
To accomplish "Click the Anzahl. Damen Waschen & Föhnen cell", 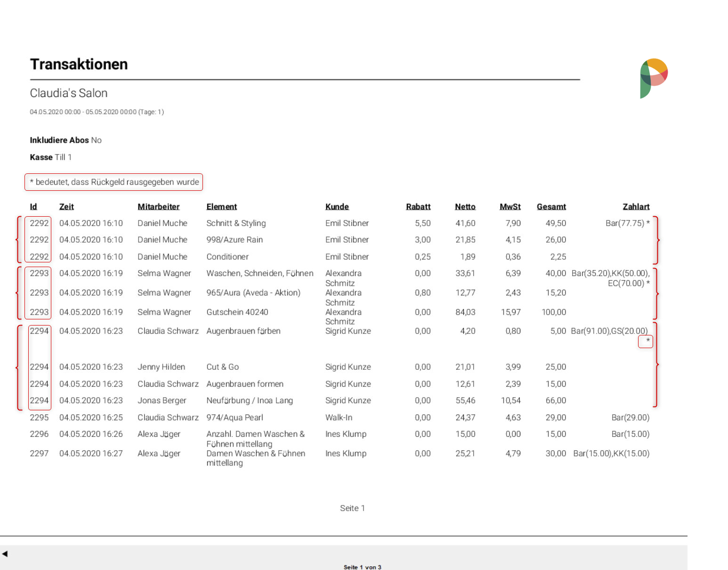I will pyautogui.click(x=256, y=439).
